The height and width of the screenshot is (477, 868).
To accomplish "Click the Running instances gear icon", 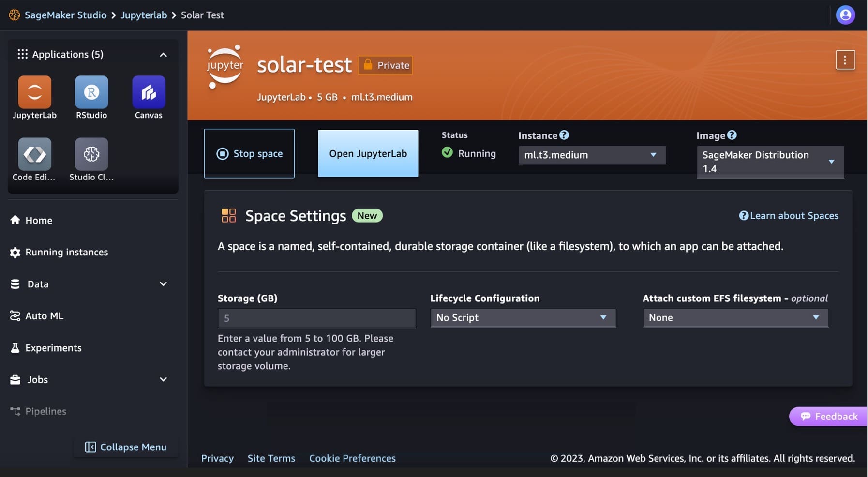I will (x=15, y=252).
